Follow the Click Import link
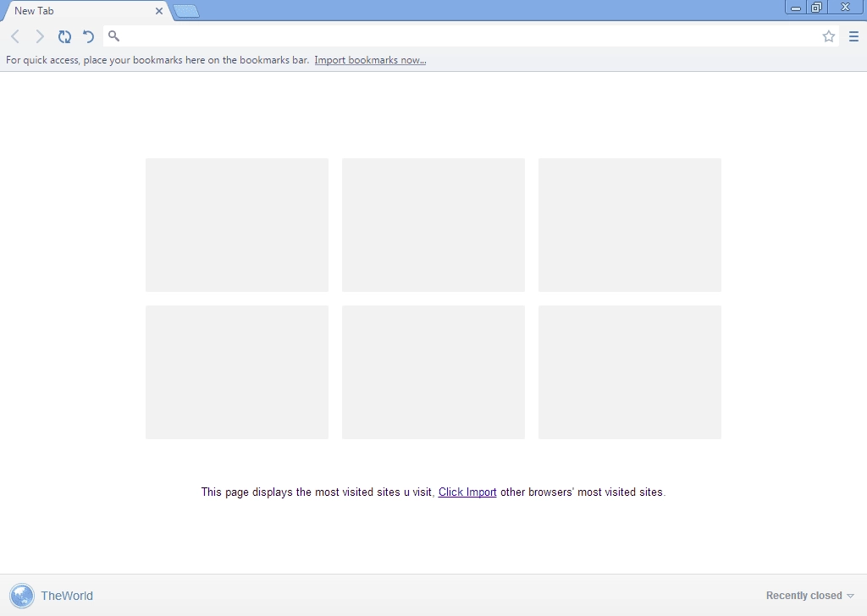The height and width of the screenshot is (616, 867). tap(467, 492)
